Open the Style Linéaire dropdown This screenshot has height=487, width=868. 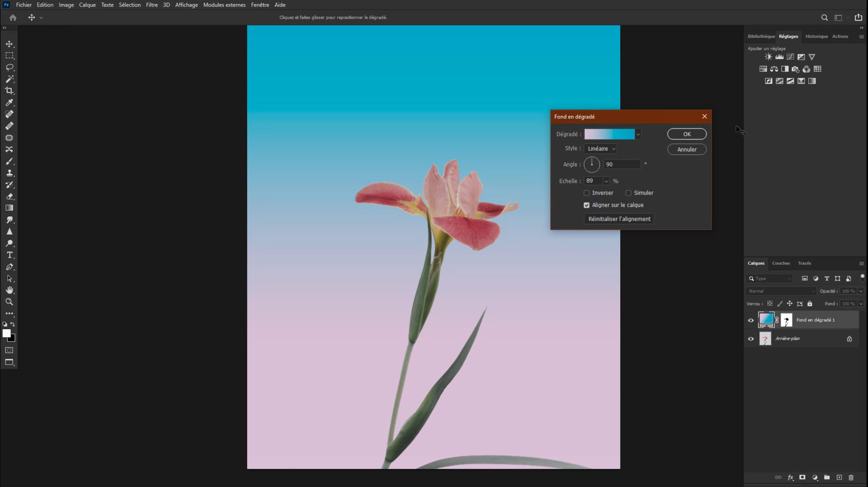pyautogui.click(x=601, y=148)
